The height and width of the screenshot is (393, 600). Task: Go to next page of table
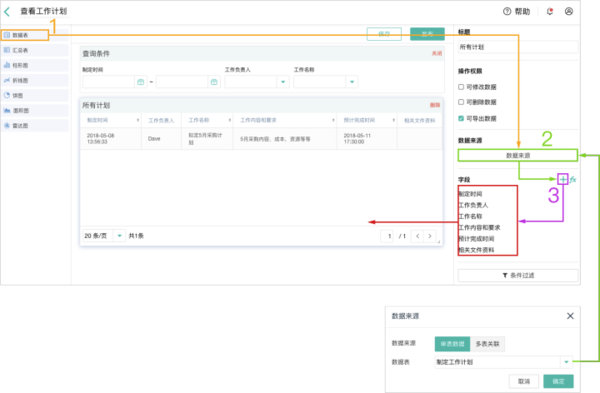point(430,236)
